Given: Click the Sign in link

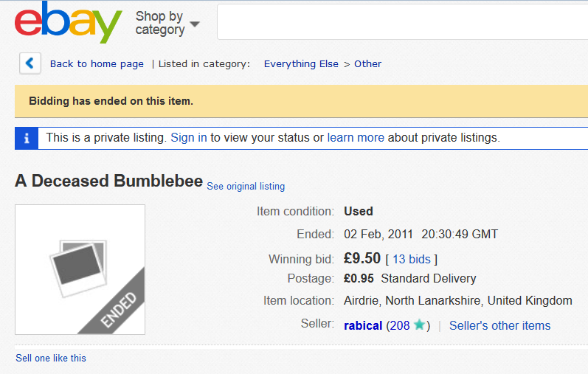Looking at the screenshot, I should coord(189,138).
